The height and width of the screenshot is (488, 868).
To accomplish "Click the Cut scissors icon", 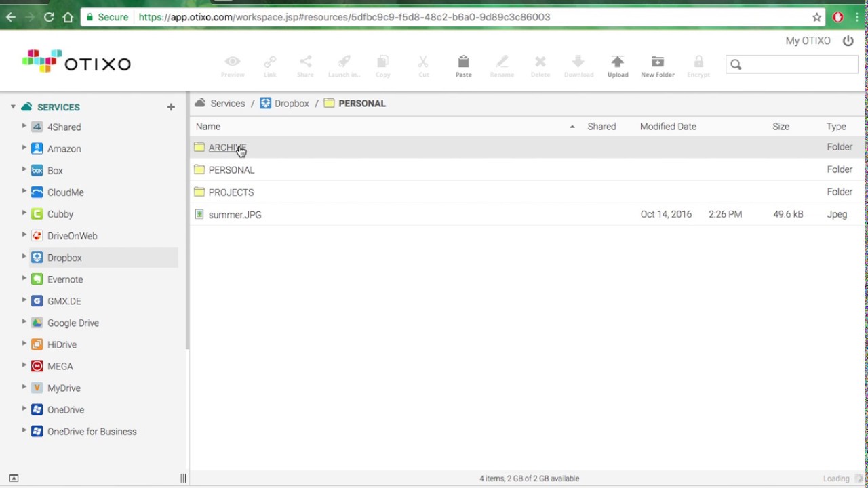I will (x=423, y=62).
